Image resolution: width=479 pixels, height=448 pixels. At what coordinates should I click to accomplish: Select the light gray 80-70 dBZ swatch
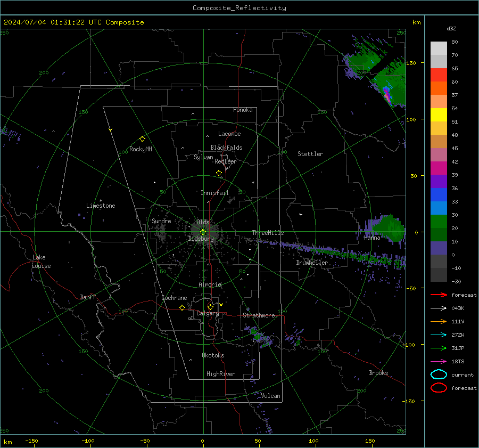[x=439, y=48]
